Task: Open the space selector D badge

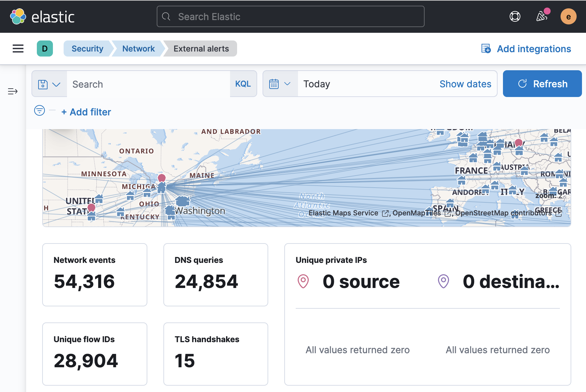Action: [45, 48]
